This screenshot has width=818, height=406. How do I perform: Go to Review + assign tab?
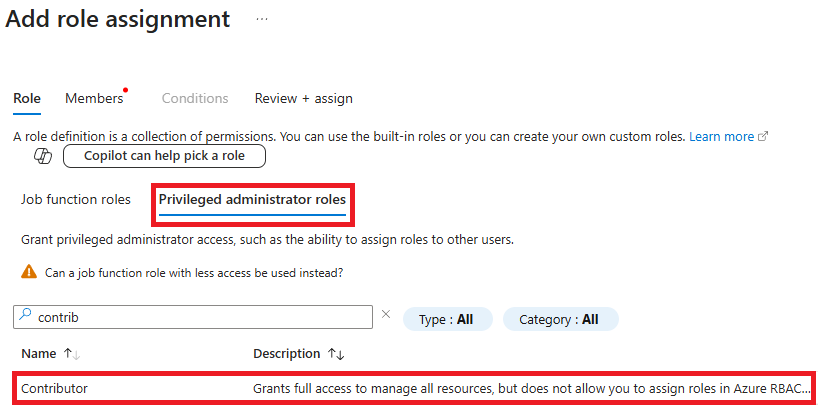(x=304, y=98)
